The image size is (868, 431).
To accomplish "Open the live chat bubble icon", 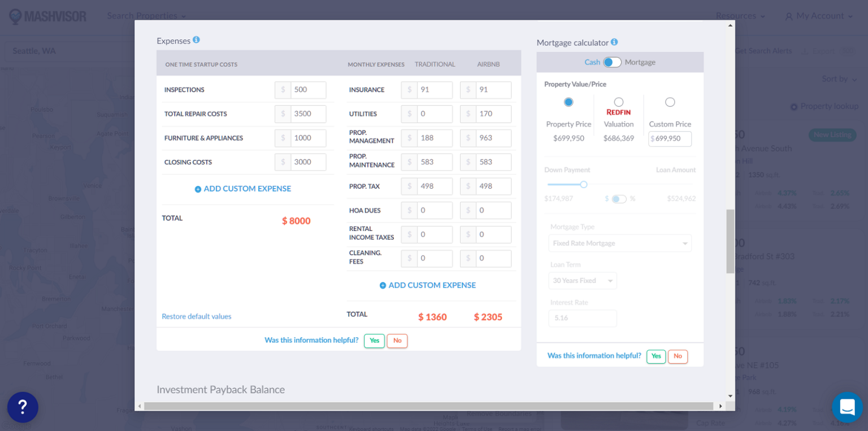I will (847, 407).
